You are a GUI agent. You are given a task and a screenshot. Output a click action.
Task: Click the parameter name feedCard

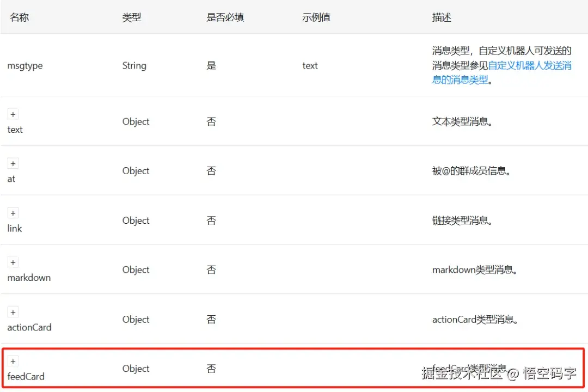click(26, 376)
